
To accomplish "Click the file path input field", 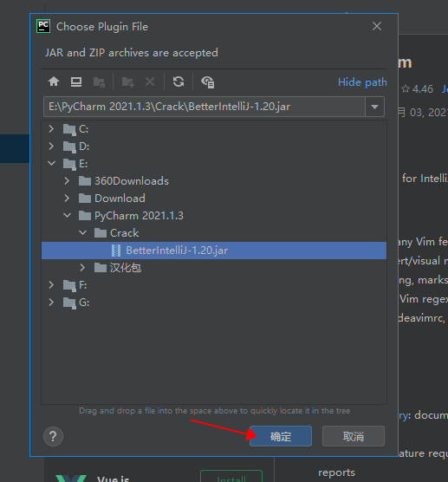I will pos(205,107).
